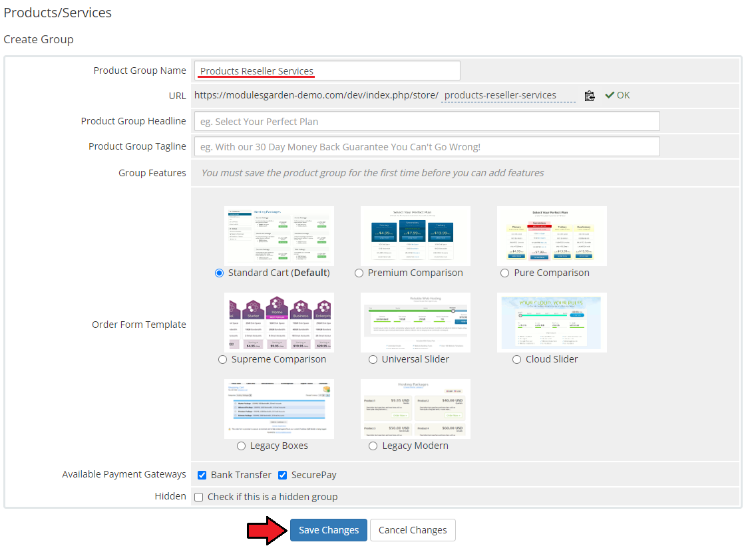Screen dimensions: 748x560
Task: Click the Premium Comparison template thumbnail
Action: coord(415,236)
